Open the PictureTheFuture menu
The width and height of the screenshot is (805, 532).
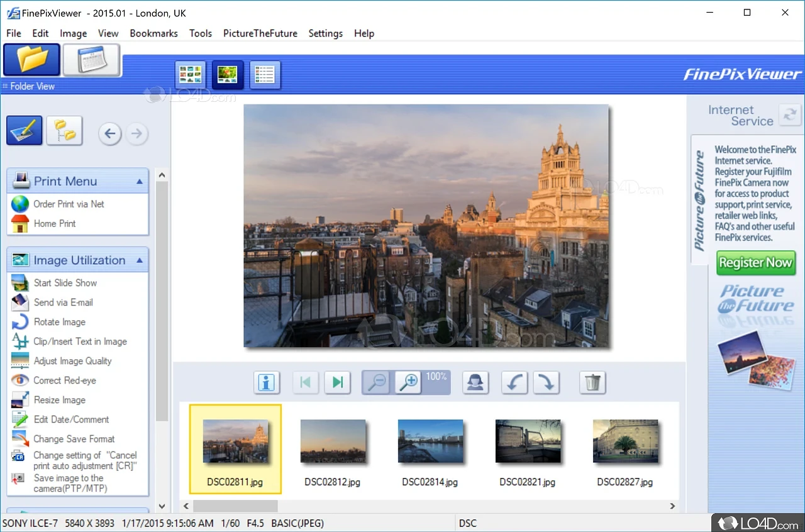tap(260, 33)
